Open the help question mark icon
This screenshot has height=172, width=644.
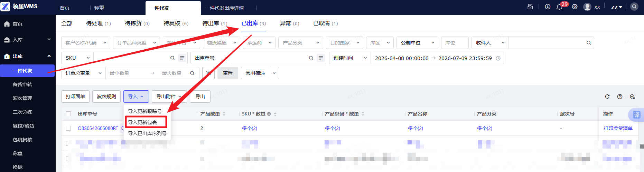point(620,97)
